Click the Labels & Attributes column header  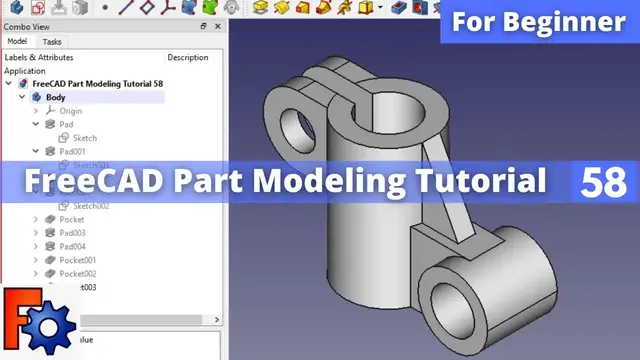pos(39,58)
